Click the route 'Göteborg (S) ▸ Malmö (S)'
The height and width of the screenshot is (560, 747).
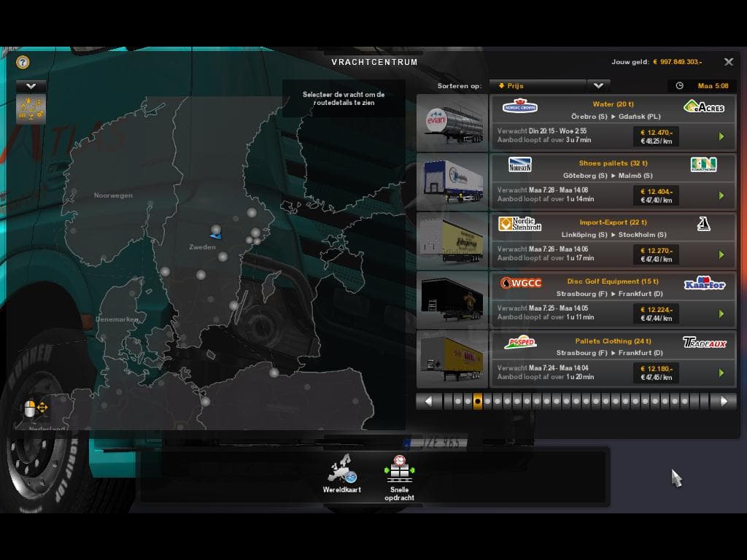(608, 175)
